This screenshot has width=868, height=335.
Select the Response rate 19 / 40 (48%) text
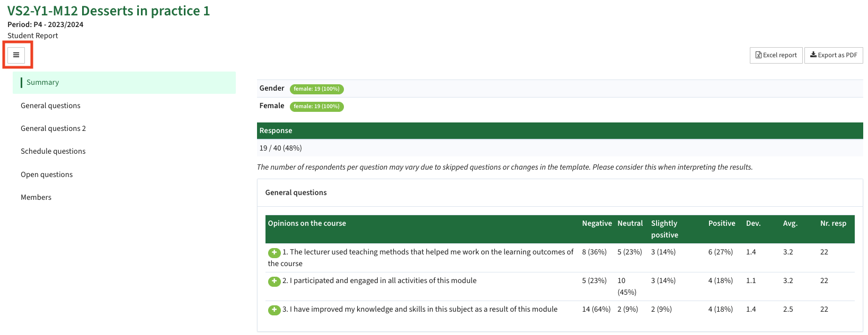pyautogui.click(x=280, y=148)
